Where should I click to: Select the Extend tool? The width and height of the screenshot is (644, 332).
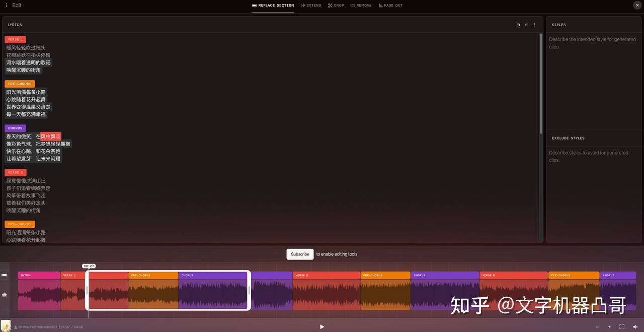click(x=311, y=6)
